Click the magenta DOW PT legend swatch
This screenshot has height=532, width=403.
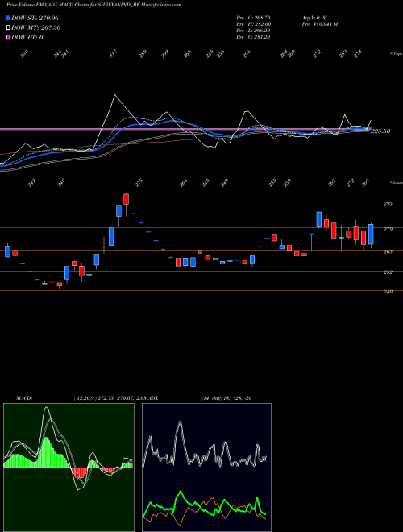[8, 37]
